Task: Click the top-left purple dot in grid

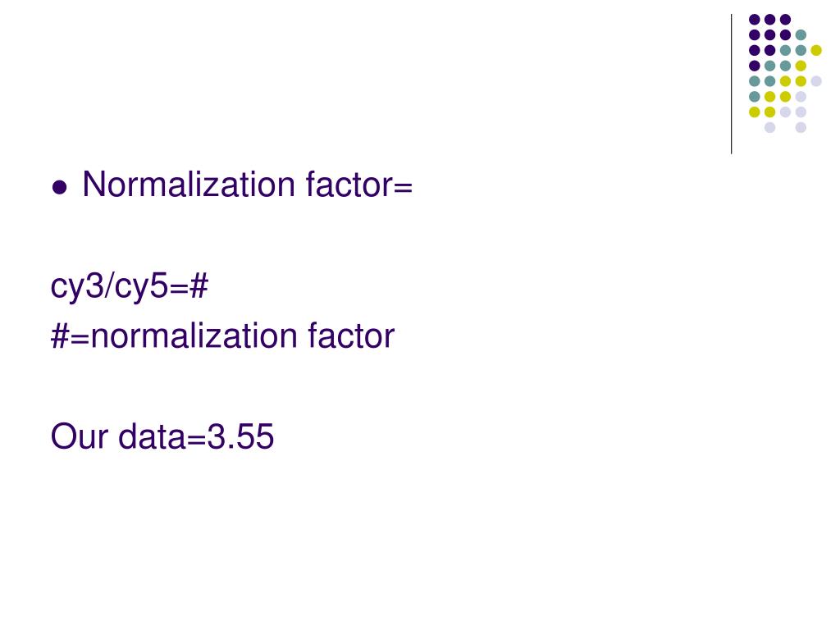Action: 755,20
